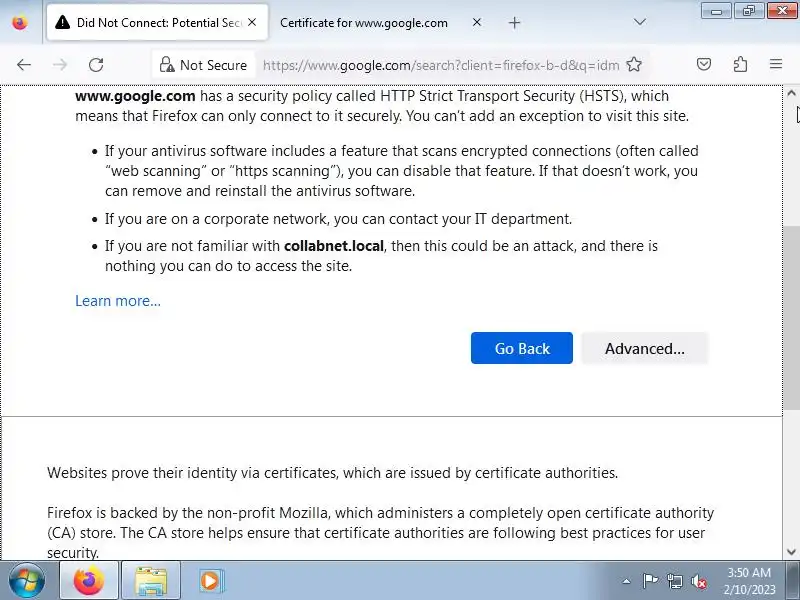Reload the page with the refresh icon
This screenshot has width=800, height=600.
(96, 65)
